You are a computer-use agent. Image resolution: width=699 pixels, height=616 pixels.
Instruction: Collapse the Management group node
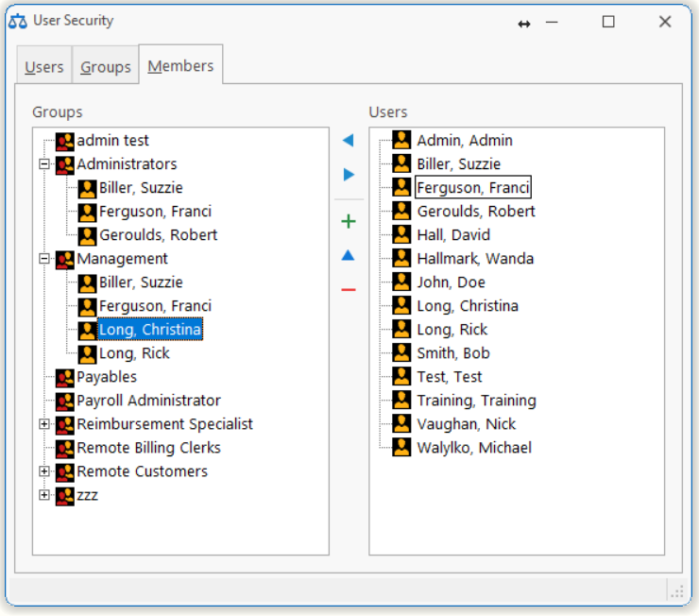[43, 259]
